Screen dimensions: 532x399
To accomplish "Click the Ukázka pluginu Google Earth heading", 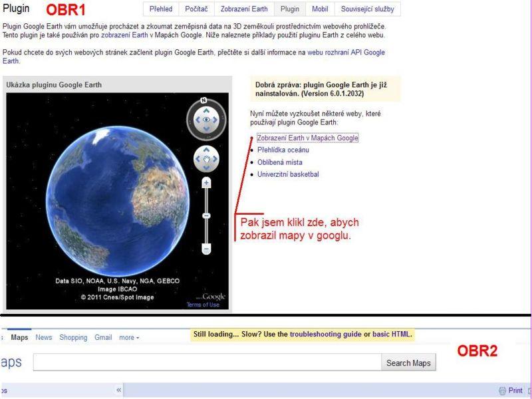I will tap(54, 85).
